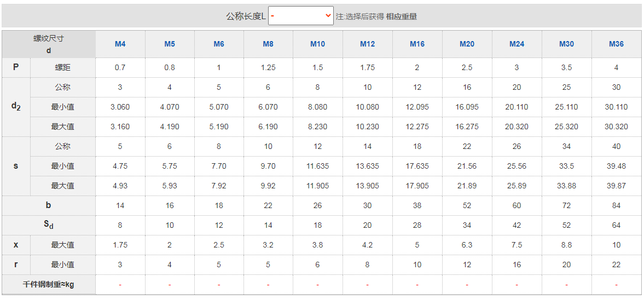Click the M30 thread size header
Viewport: 644px width, 299px height.
[x=566, y=44]
